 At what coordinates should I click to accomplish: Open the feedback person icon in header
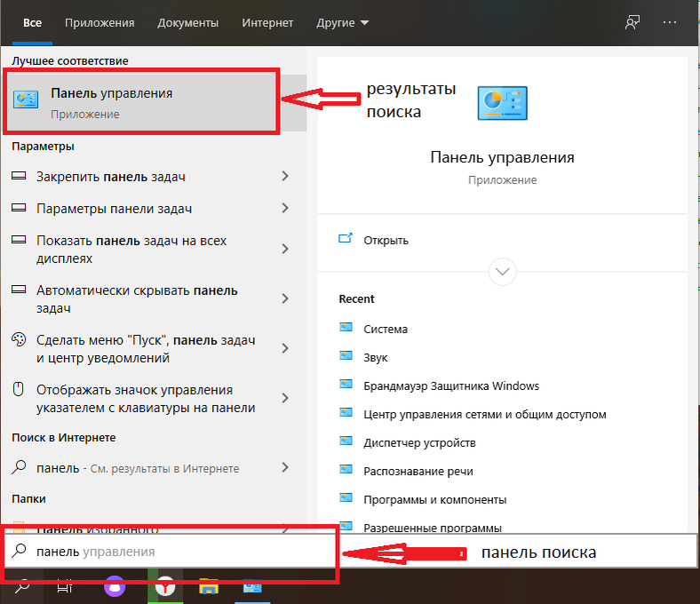[632, 22]
